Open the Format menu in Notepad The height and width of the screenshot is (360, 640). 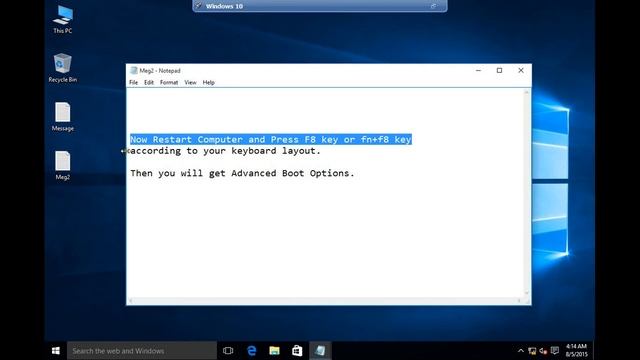[x=169, y=82]
